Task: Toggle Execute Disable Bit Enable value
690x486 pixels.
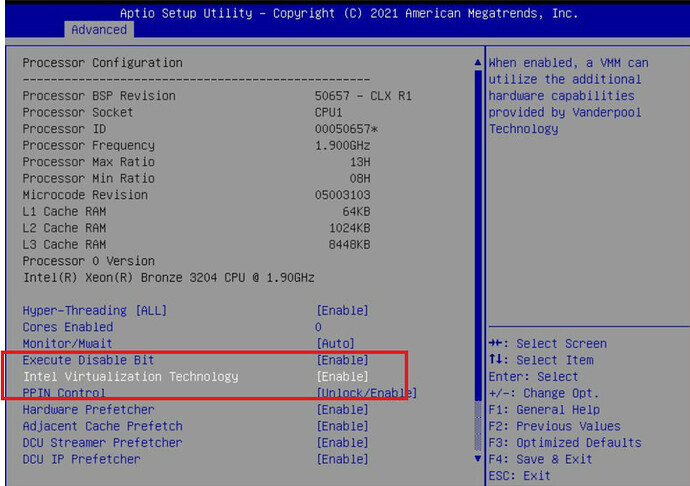Action: click(342, 360)
